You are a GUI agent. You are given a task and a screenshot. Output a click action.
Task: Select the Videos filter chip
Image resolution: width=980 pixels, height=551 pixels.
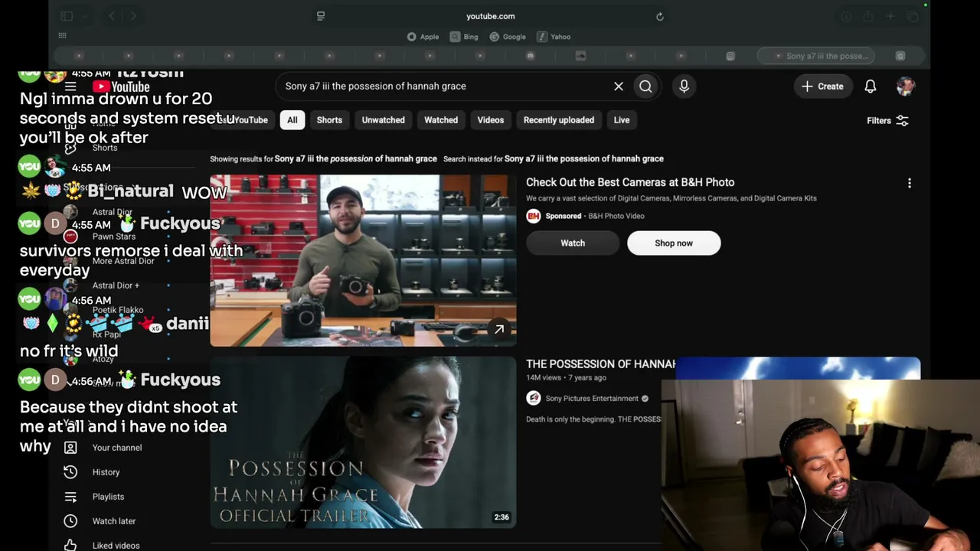pos(491,120)
